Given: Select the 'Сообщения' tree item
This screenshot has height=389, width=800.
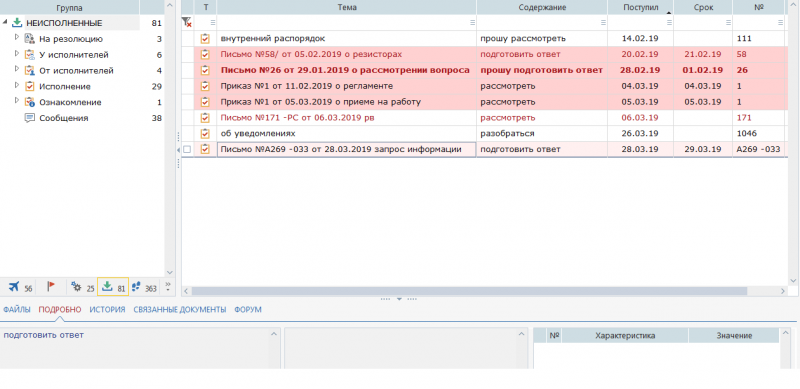Looking at the screenshot, I should click(x=64, y=118).
